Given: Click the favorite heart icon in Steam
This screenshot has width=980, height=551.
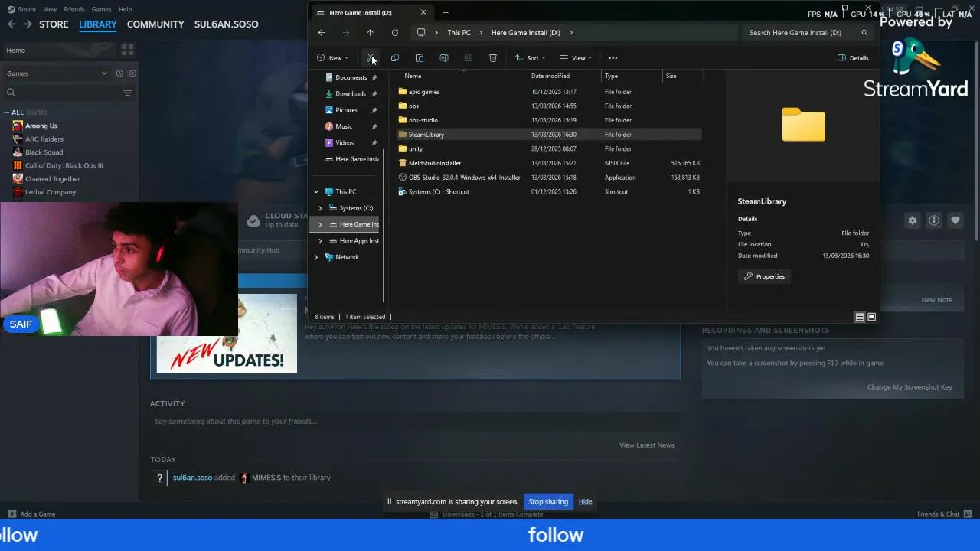Looking at the screenshot, I should [x=955, y=220].
